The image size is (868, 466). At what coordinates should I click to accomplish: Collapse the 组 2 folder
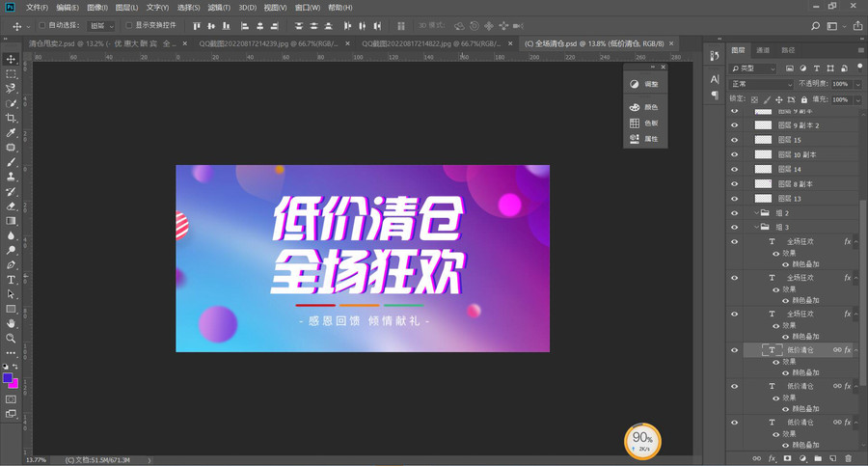756,213
